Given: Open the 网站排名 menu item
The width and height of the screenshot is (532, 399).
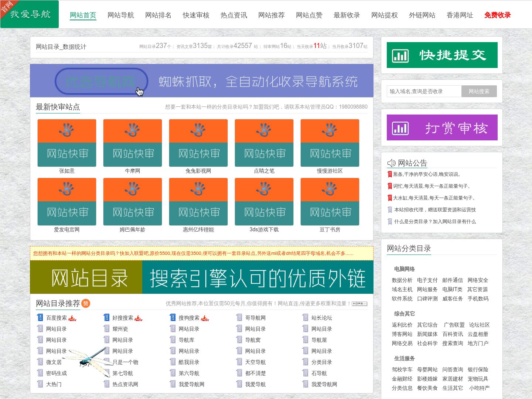Looking at the screenshot, I should click(x=158, y=15).
